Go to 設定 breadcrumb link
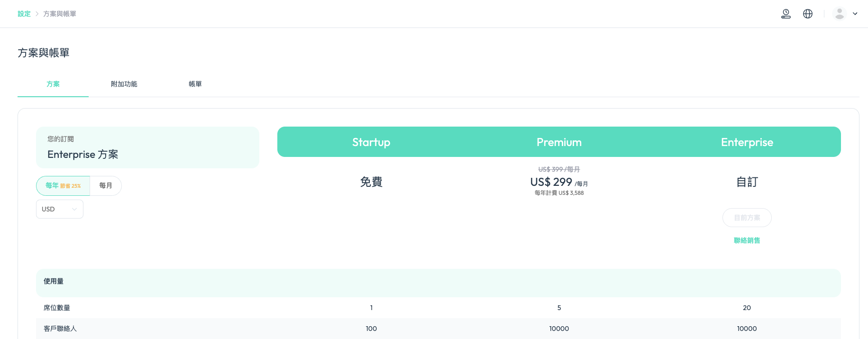The height and width of the screenshot is (339, 868). [x=24, y=14]
